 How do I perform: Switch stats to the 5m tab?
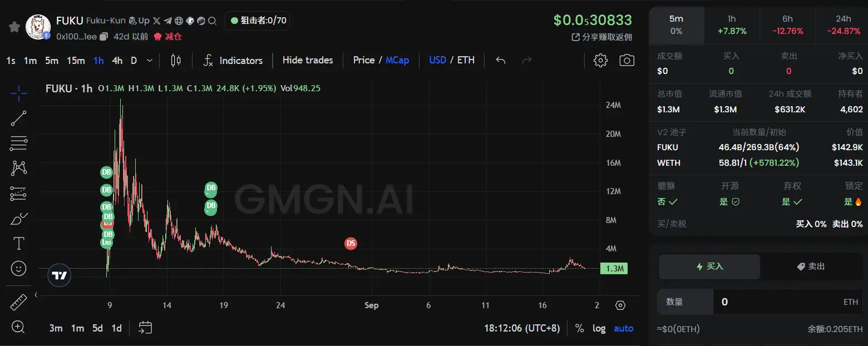(x=676, y=25)
